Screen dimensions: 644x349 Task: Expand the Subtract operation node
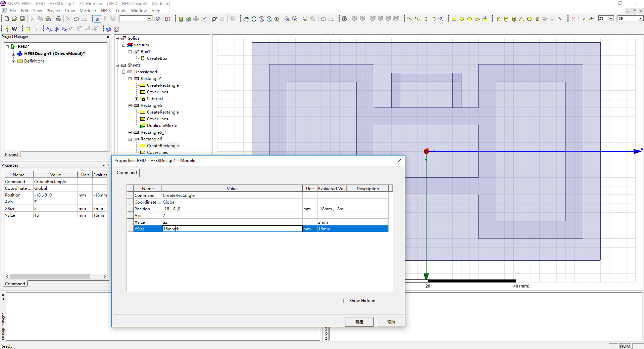(x=137, y=99)
